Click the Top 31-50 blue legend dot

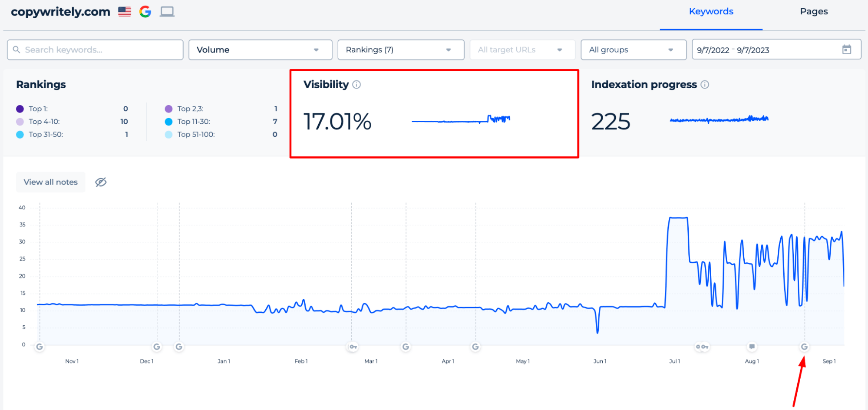point(20,135)
